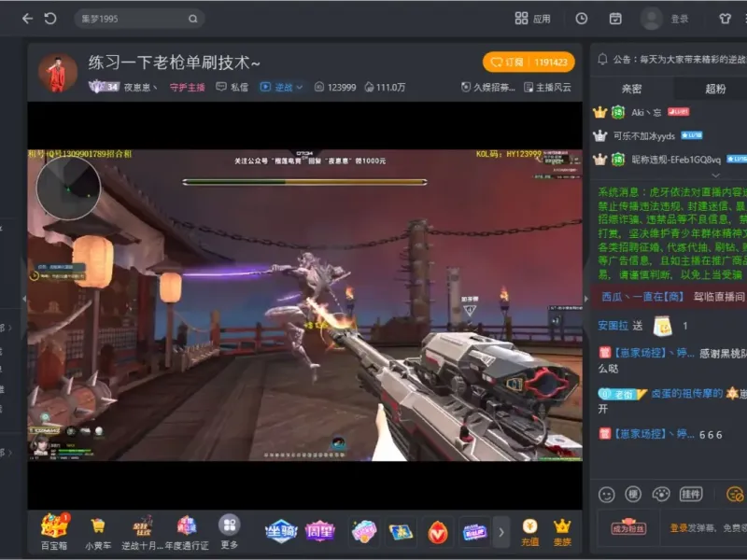This screenshot has width=747, height=560.
Task: Click the grey user avatar placeholder
Action: pos(651,19)
